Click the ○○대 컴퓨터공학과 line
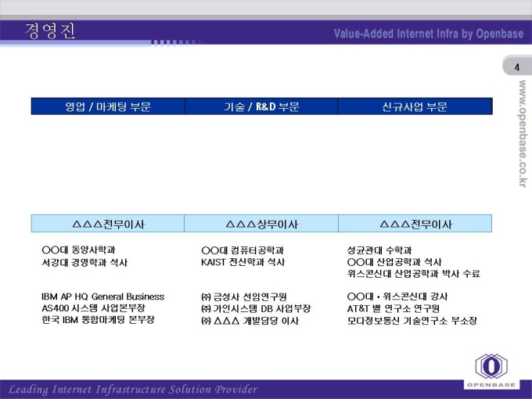Image resolution: width=532 pixels, height=399 pixels. click(243, 250)
